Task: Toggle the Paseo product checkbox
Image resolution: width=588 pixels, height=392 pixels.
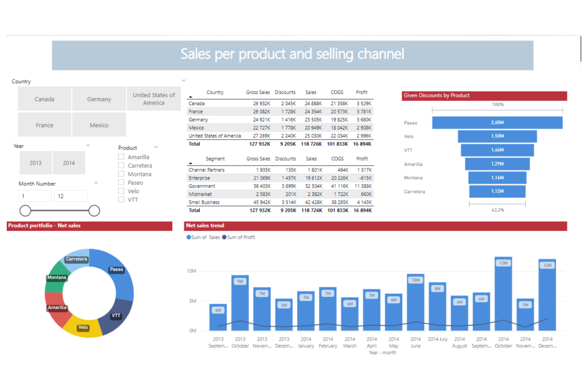Action: pyautogui.click(x=121, y=182)
